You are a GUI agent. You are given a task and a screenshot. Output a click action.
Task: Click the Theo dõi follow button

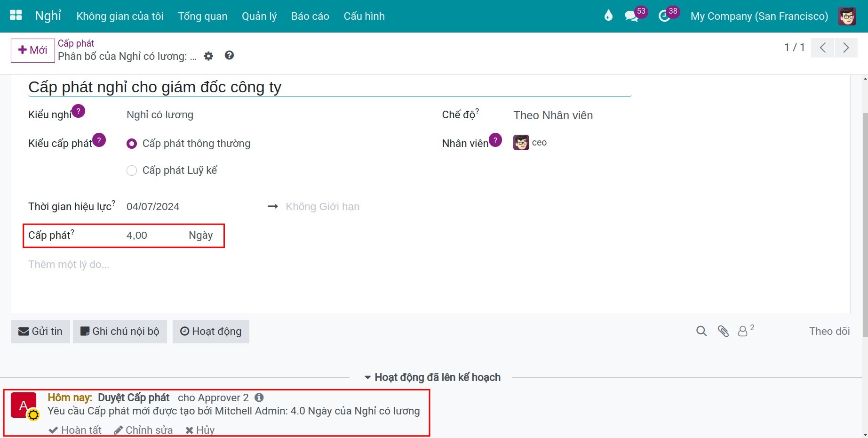click(x=829, y=331)
